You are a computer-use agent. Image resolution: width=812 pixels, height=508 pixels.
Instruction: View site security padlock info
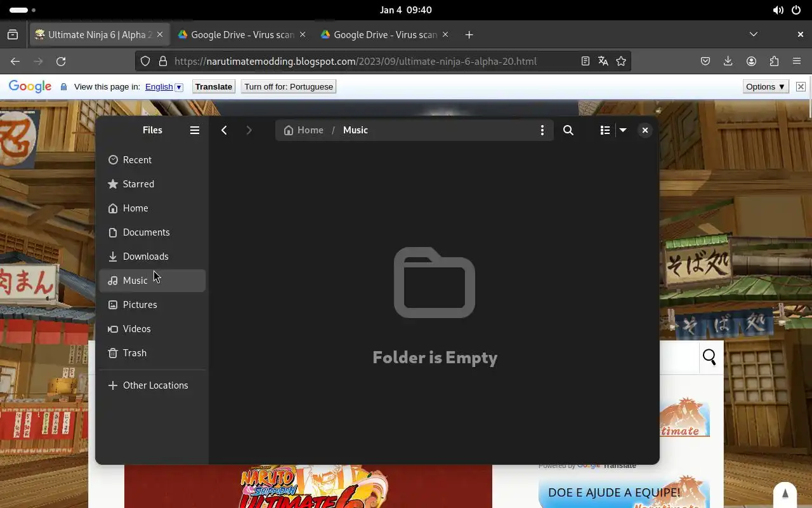pos(163,62)
